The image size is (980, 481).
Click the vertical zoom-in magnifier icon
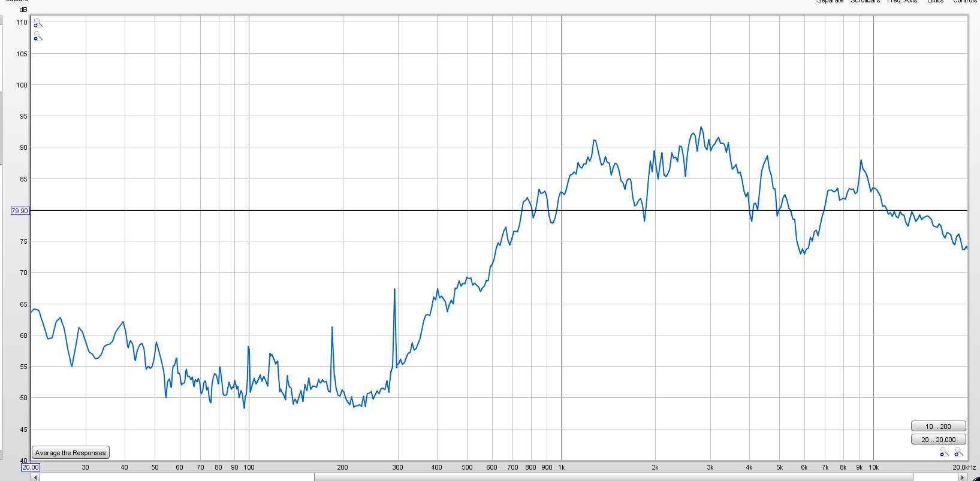(38, 23)
